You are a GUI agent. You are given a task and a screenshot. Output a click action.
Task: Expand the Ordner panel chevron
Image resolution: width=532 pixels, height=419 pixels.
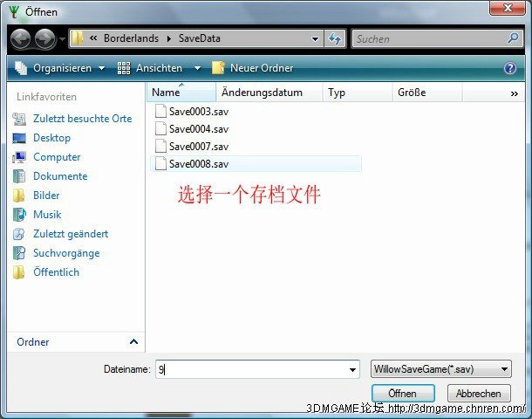click(x=133, y=342)
